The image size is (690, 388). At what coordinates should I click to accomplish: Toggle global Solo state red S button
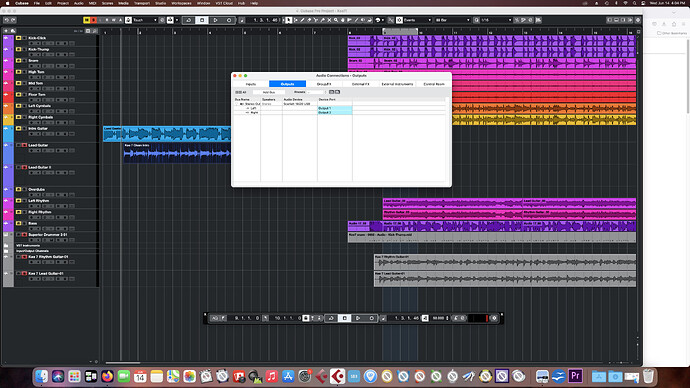point(93,20)
